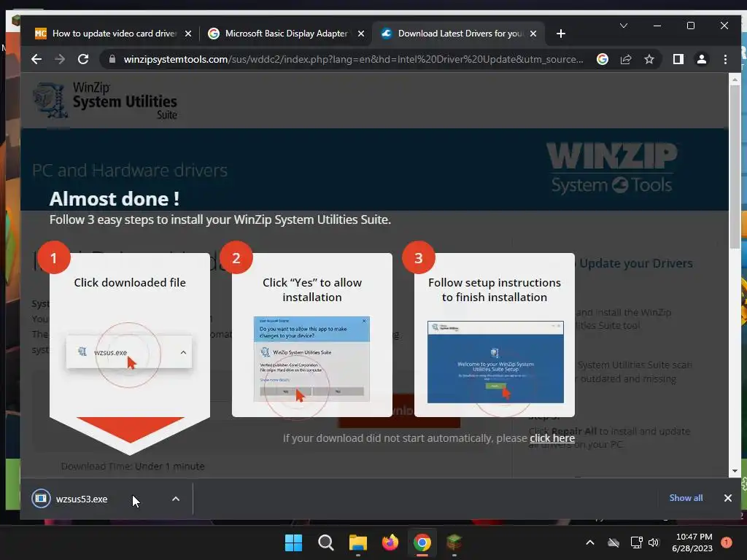This screenshot has height=560, width=747.
Task: Open the tab search dropdown chevron
Action: pos(623,26)
